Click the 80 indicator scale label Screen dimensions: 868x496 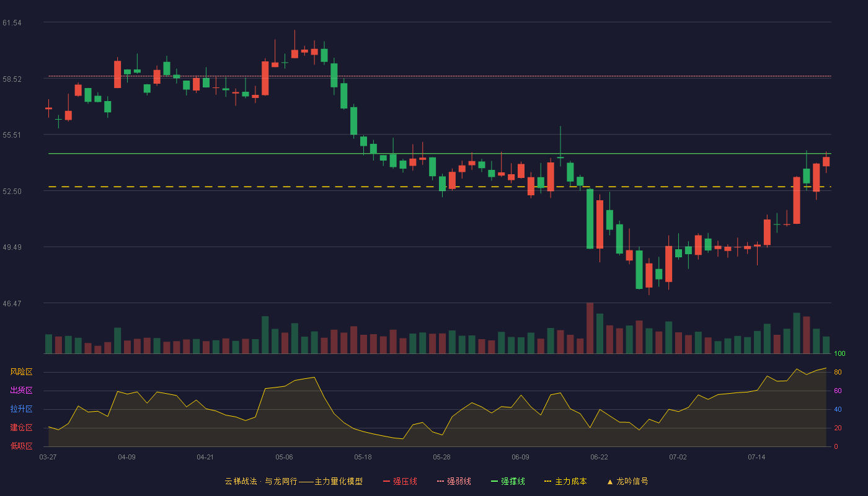pyautogui.click(x=838, y=372)
